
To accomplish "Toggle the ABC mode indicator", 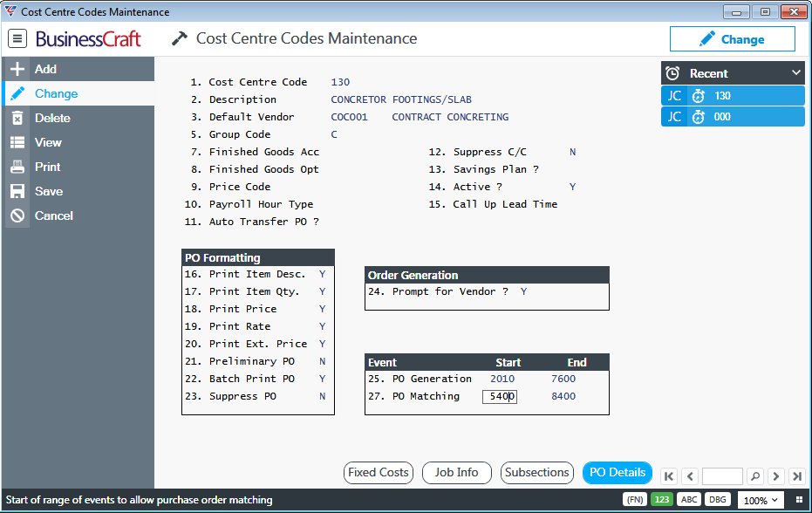I will click(689, 500).
